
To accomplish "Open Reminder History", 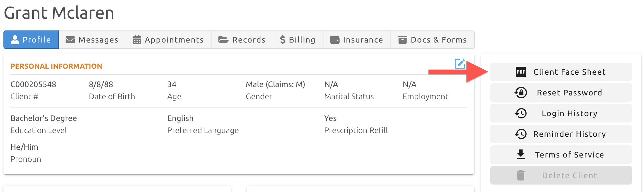I will [561, 134].
